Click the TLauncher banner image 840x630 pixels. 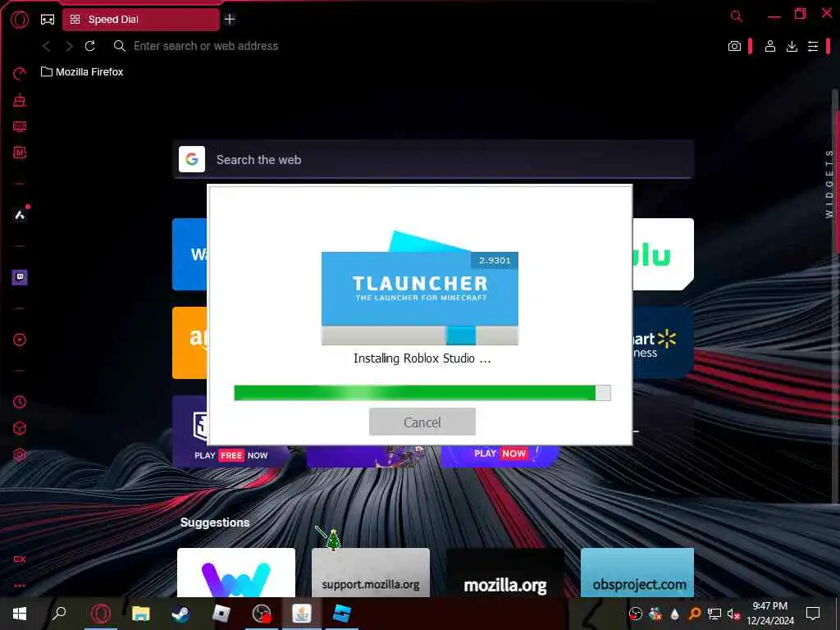(x=419, y=288)
